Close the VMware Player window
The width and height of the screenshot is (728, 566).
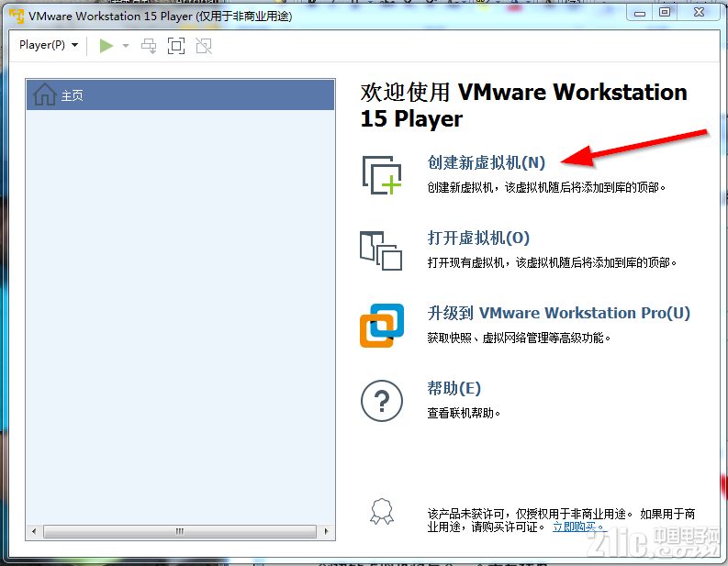(x=699, y=13)
